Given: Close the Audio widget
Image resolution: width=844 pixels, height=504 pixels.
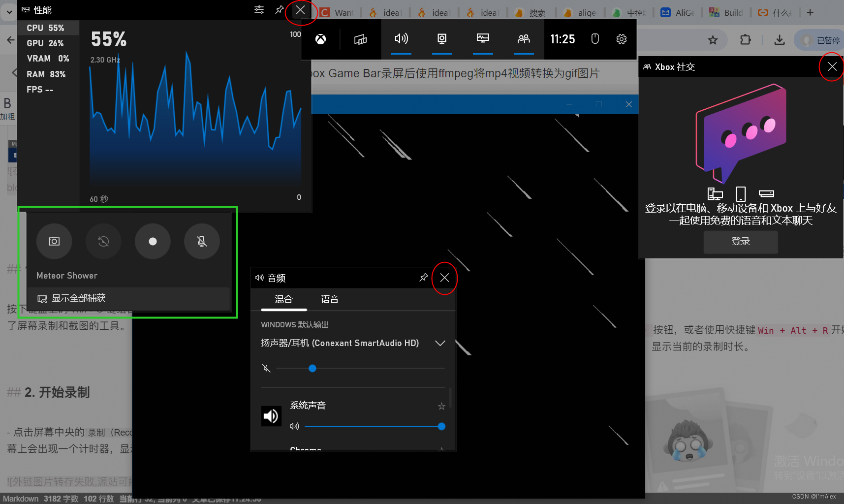Looking at the screenshot, I should 444,278.
